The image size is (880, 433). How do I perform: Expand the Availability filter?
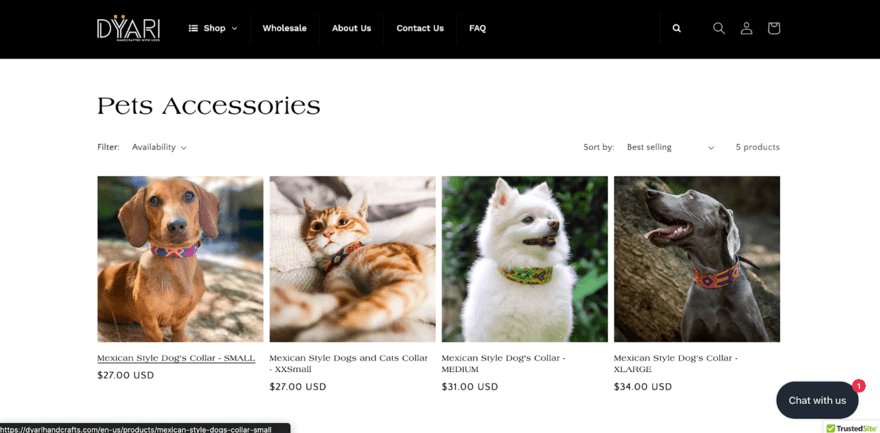click(159, 147)
